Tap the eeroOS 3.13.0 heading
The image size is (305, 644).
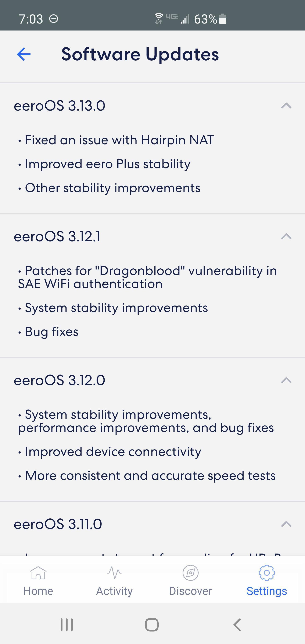tap(60, 106)
